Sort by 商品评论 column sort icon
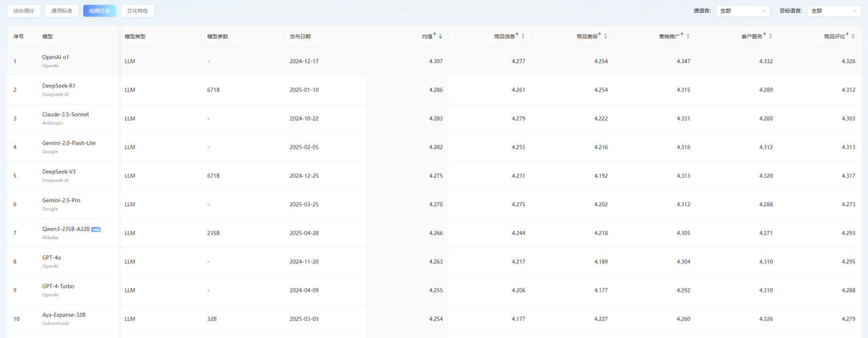The height and width of the screenshot is (338, 868). (853, 36)
